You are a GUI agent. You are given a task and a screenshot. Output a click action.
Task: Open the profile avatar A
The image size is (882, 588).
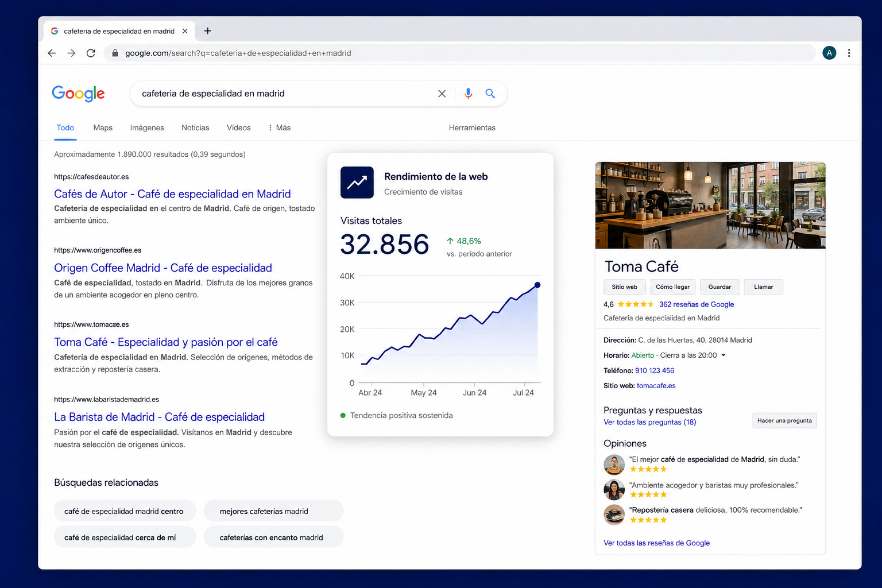829,53
